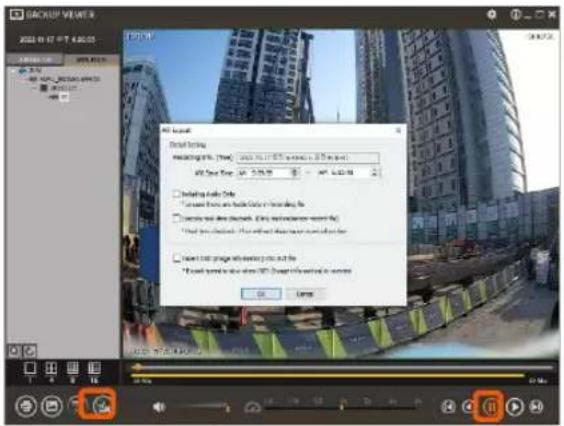This screenshot has width=564, height=426.
Task: Save a snapshot with the image icon
Action: coord(52,406)
